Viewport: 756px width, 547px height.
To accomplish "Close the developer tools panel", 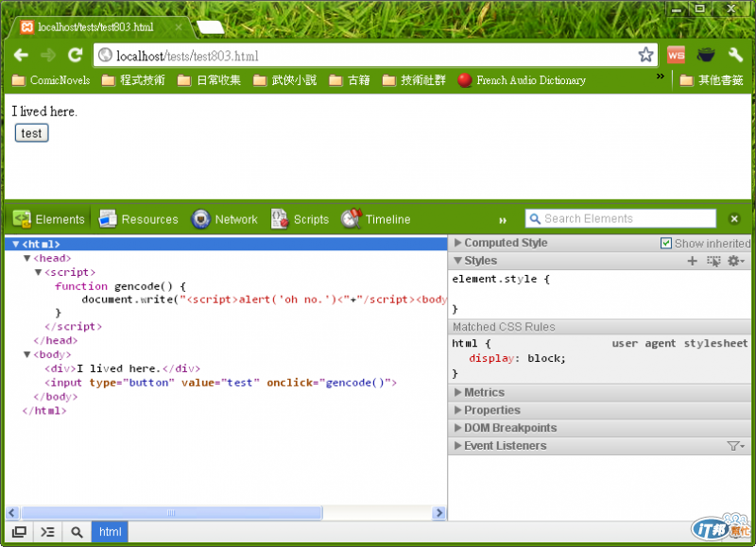I will pos(734,219).
